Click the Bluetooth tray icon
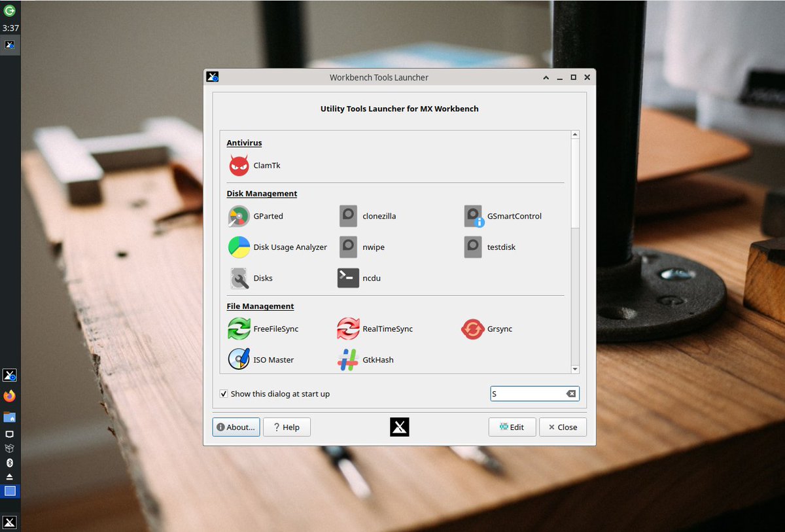The height and width of the screenshot is (532, 785). pyautogui.click(x=10, y=463)
